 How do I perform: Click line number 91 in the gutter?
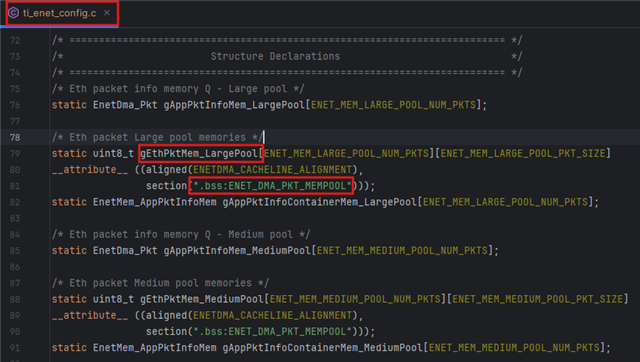tap(15, 348)
